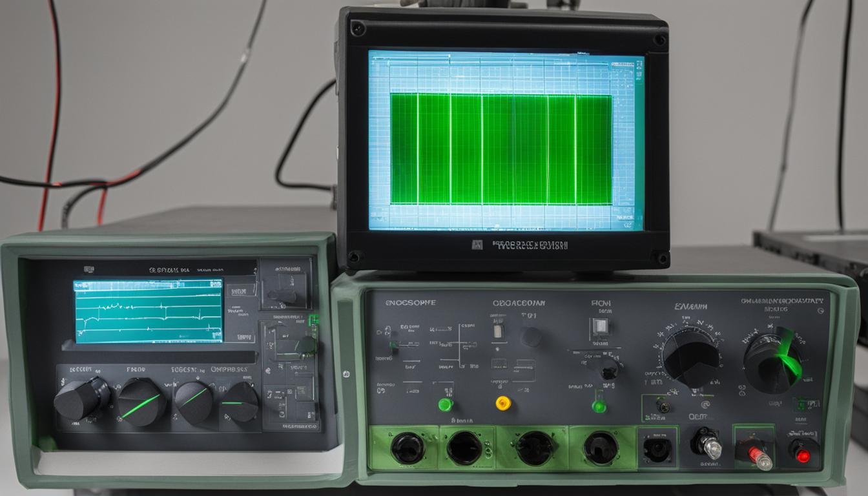Viewport: 868px width, 496px height.
Task: Turn the leftmost cylindrical knob on the left unit
Action: coord(81,398)
